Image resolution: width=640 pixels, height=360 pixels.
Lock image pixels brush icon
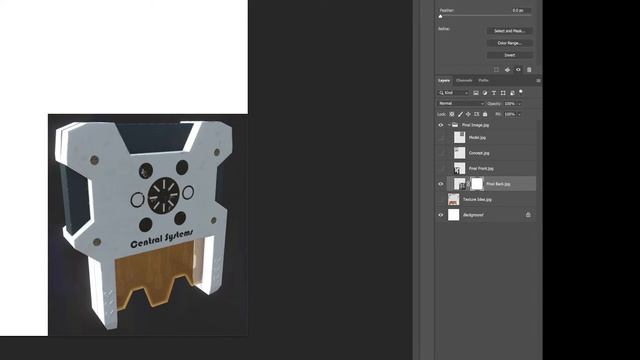click(460, 114)
